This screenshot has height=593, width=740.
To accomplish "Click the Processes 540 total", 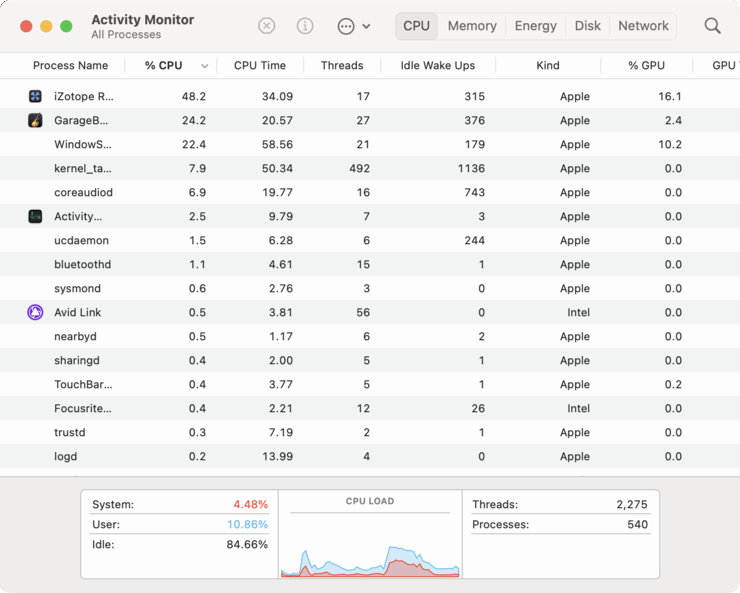I will (x=638, y=525).
